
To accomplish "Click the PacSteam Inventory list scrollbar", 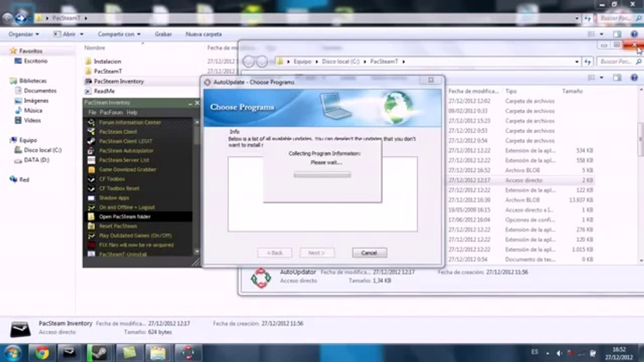I will 196,187.
